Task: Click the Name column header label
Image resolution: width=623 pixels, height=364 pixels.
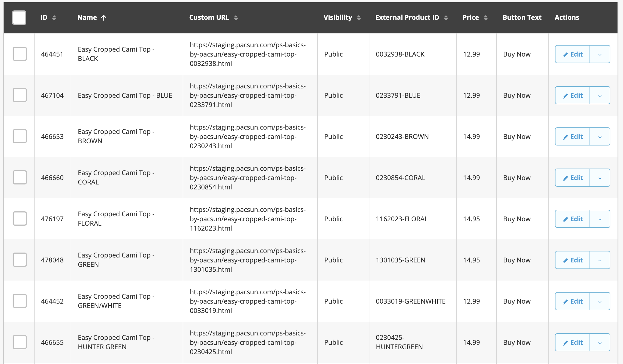Action: click(87, 18)
